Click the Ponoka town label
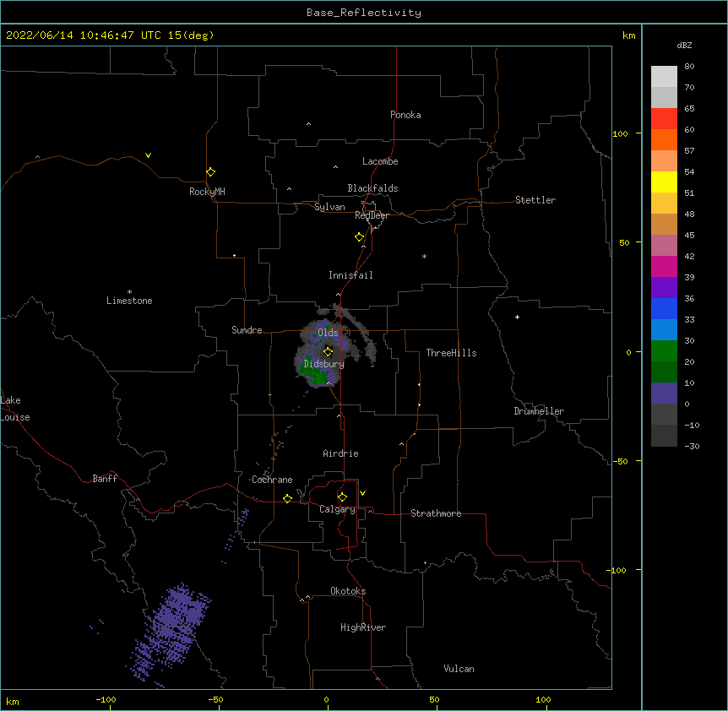728x711 pixels. pyautogui.click(x=405, y=115)
